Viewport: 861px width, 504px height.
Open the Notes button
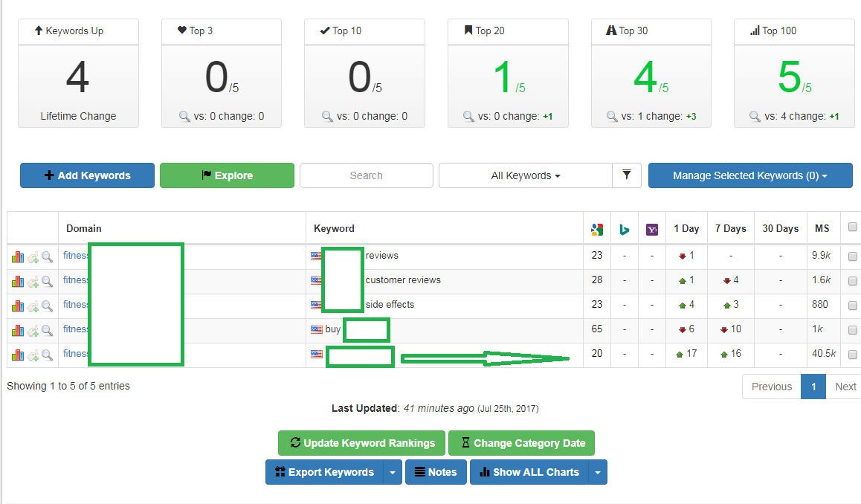[x=436, y=472]
